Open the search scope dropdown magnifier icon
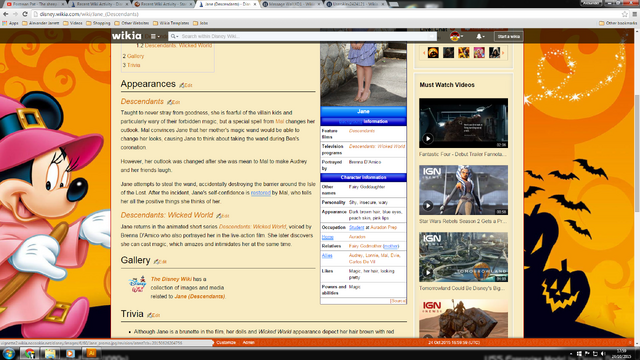 pyautogui.click(x=174, y=36)
